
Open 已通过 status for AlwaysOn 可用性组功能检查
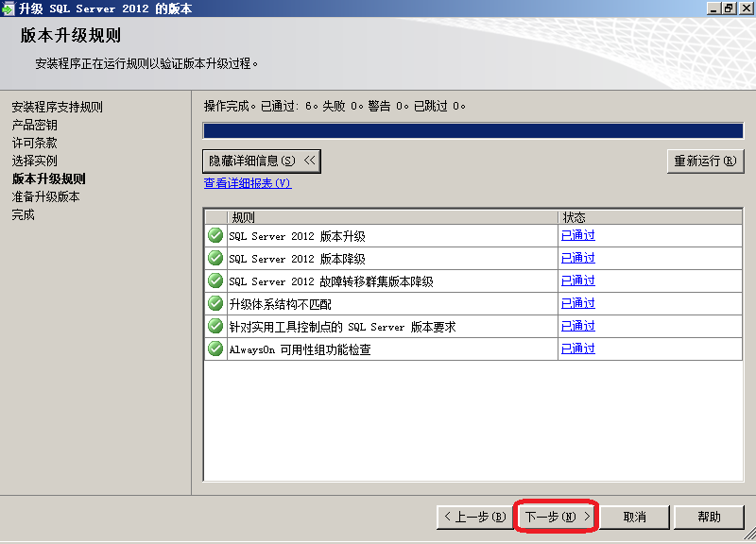coord(578,348)
